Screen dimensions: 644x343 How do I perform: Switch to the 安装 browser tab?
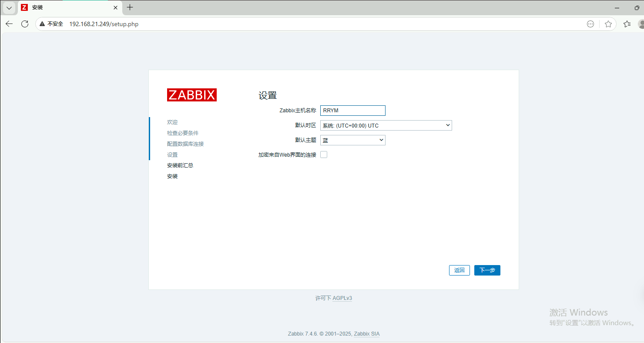click(65, 7)
